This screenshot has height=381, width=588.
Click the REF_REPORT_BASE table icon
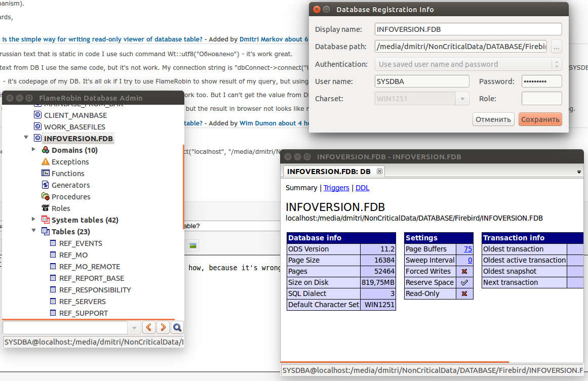click(53, 278)
